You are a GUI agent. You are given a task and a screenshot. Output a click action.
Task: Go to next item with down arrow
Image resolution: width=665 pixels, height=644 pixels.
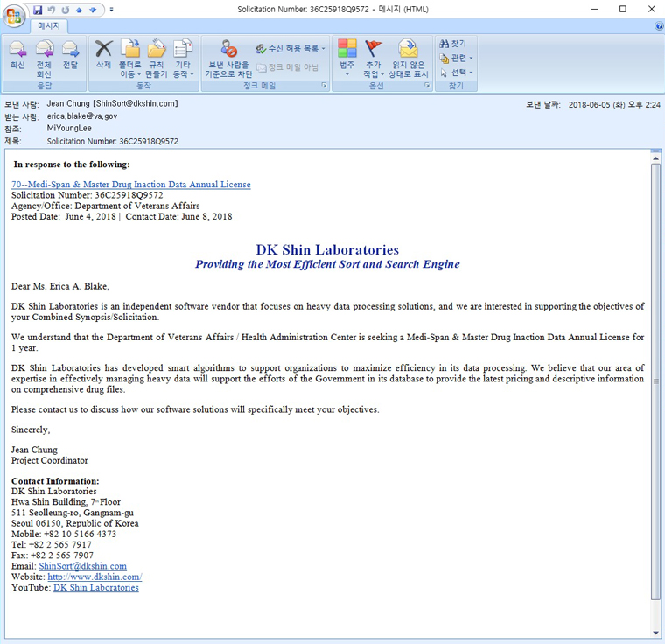pyautogui.click(x=93, y=10)
